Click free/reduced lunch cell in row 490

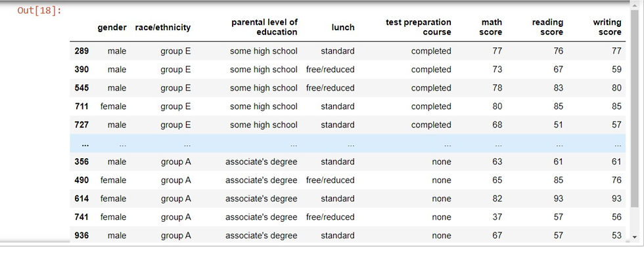(x=330, y=181)
